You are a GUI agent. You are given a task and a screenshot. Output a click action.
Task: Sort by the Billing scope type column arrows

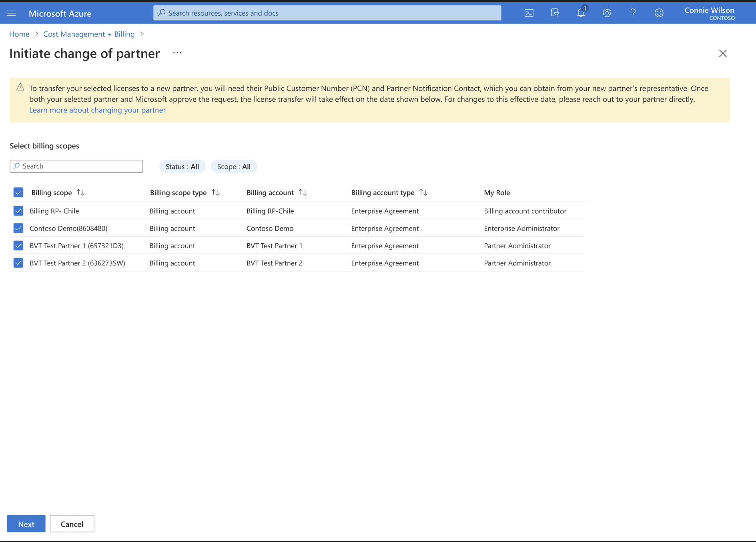pyautogui.click(x=216, y=193)
